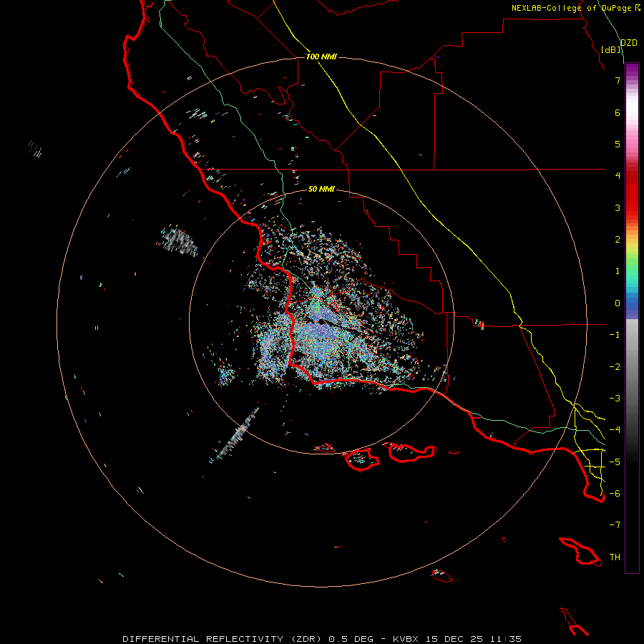Click the 7 value on color scale
This screenshot has width=644, height=644.
click(618, 80)
